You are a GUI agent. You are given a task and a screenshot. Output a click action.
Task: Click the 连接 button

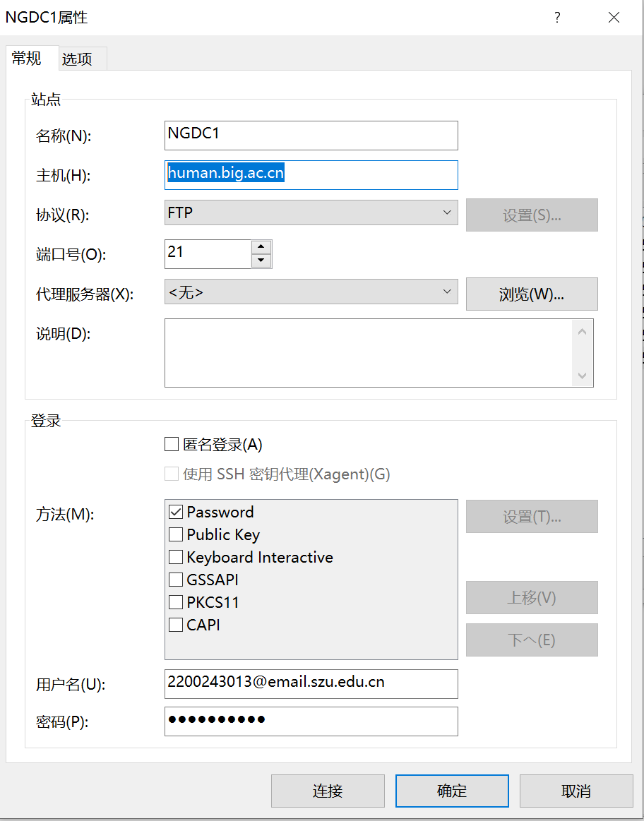pos(328,791)
